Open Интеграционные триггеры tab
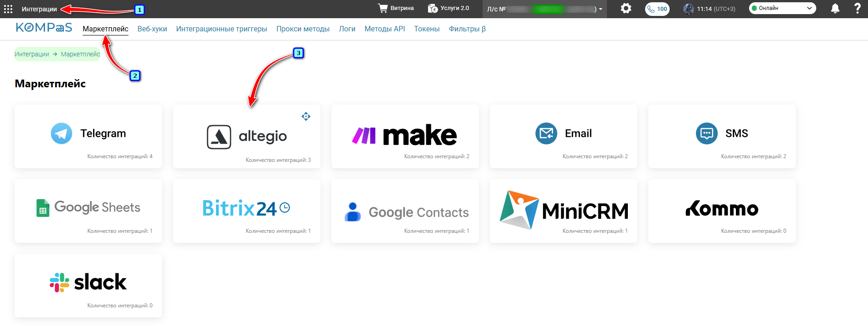868x326 pixels. tap(222, 29)
